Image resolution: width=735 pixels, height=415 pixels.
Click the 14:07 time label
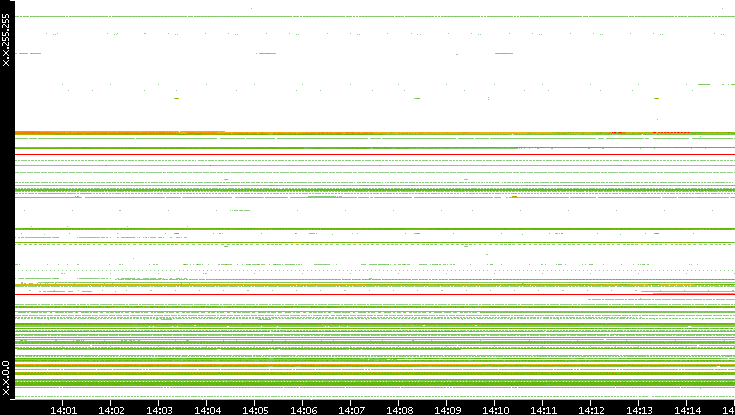[x=352, y=411]
